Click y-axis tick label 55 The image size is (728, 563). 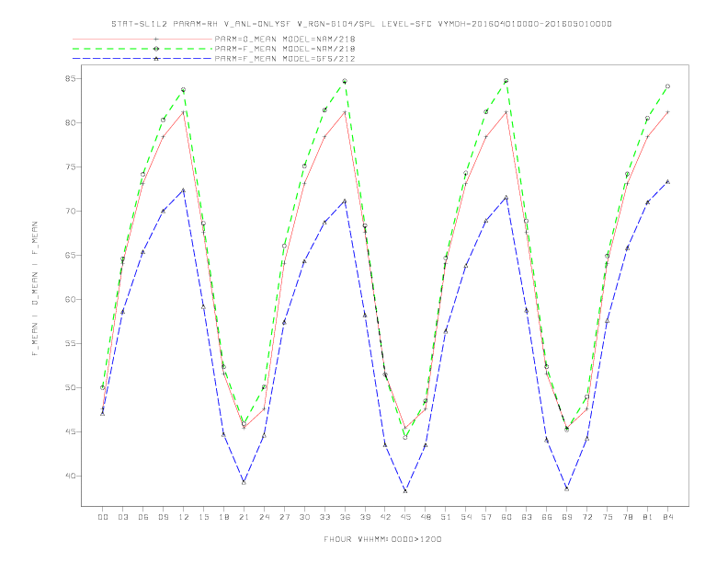tap(71, 343)
